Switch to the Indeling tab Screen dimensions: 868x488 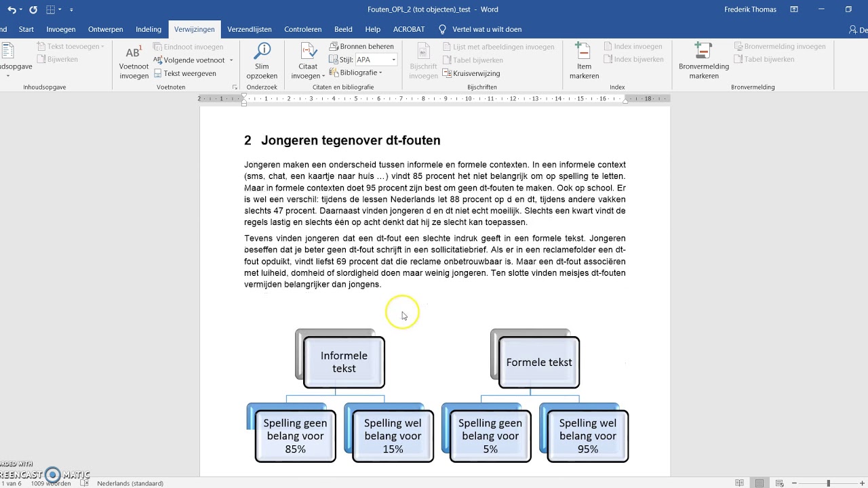[149, 29]
